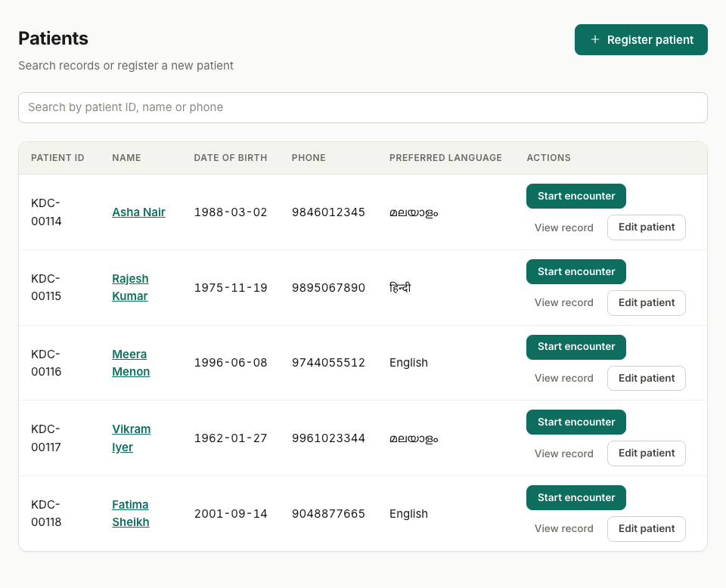Viewport: 726px width, 588px height.
Task: Open Vikram Iyer's name link
Action: pyautogui.click(x=131, y=438)
